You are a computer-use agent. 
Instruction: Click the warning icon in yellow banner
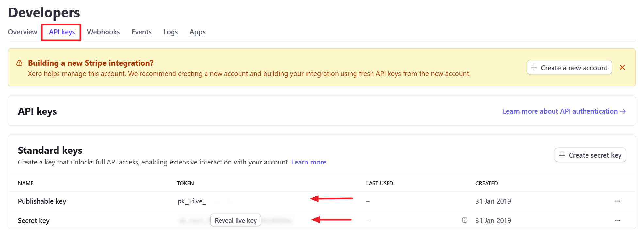pyautogui.click(x=19, y=63)
